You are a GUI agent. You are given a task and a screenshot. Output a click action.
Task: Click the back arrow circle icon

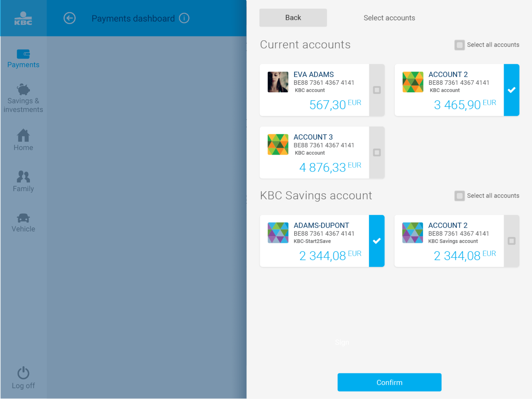(x=69, y=18)
